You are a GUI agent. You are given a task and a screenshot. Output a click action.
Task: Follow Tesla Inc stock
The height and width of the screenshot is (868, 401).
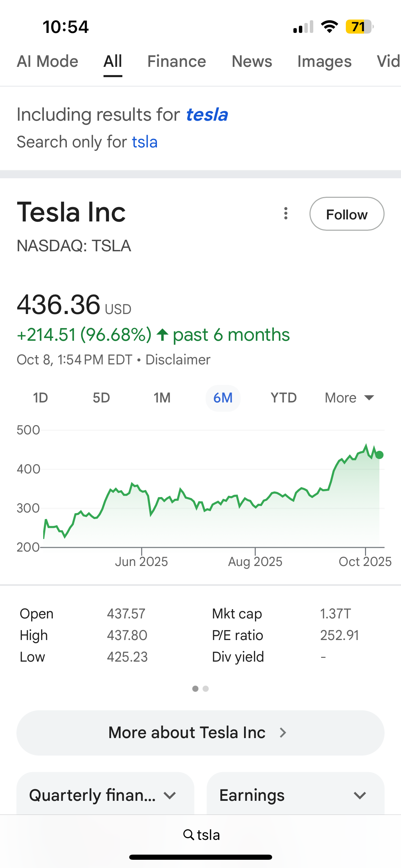347,214
